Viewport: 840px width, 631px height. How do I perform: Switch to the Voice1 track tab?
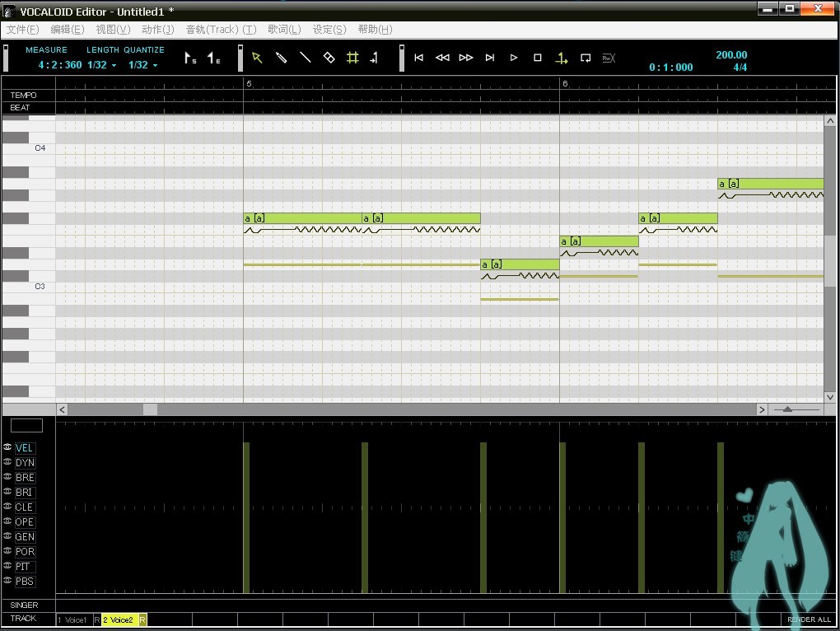74,619
